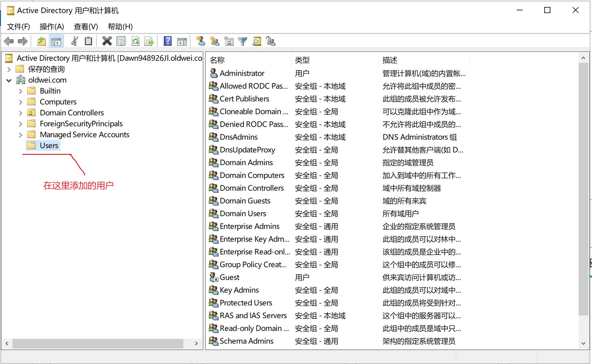Image resolution: width=592 pixels, height=364 pixels.
Task: Click the Create new group icon
Action: [215, 41]
